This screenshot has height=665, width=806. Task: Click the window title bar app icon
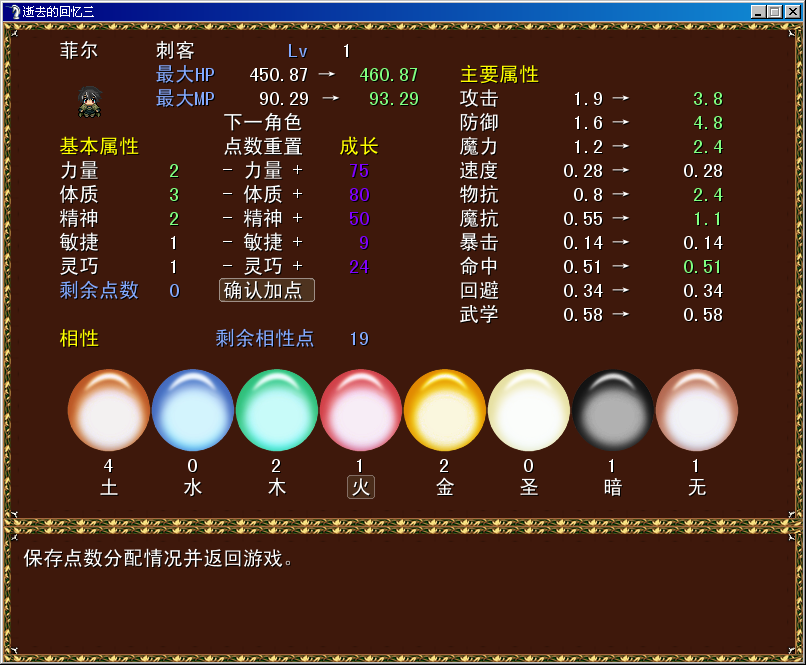click(x=14, y=11)
